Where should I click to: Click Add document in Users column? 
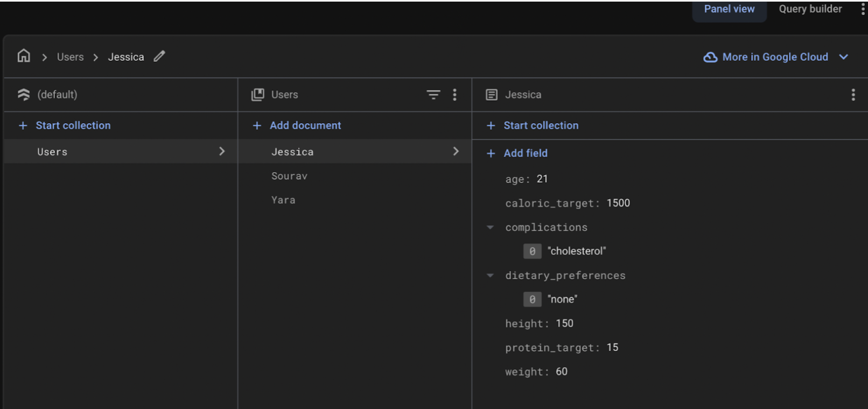tap(305, 125)
